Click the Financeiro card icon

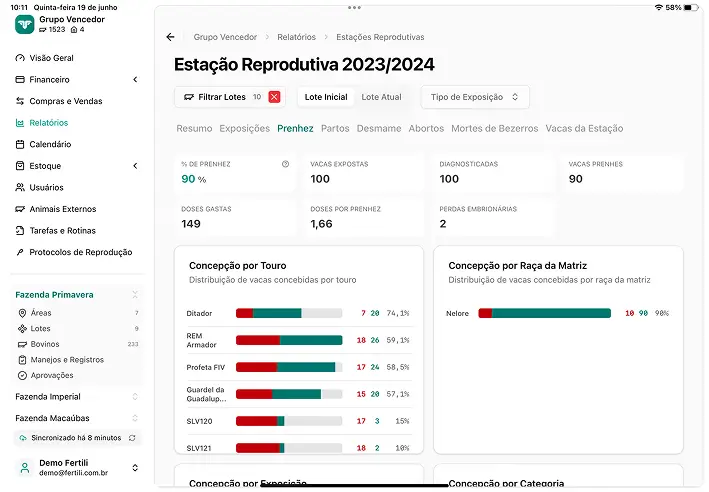20,80
